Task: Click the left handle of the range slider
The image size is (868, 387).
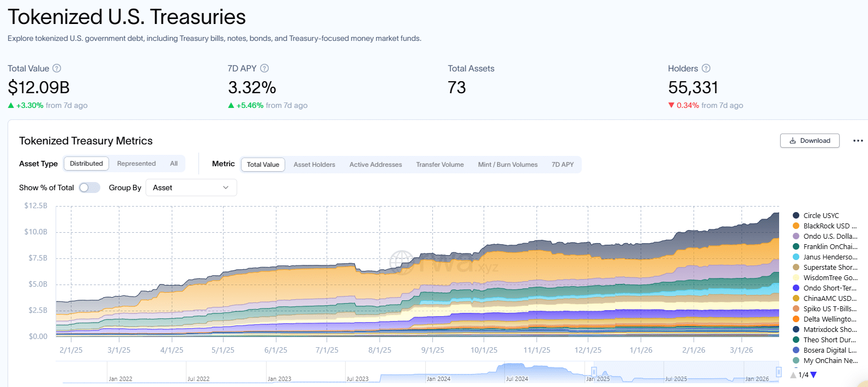Action: click(x=594, y=372)
